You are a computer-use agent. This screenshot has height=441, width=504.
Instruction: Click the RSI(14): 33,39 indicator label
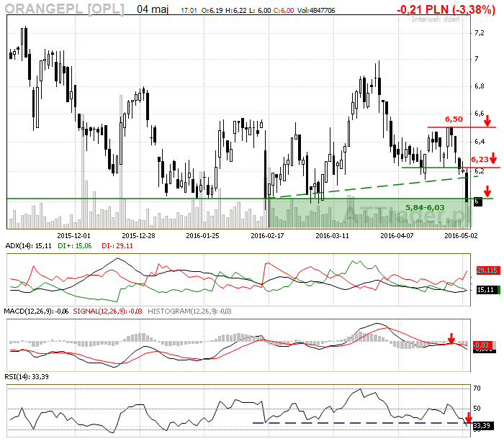(27, 376)
